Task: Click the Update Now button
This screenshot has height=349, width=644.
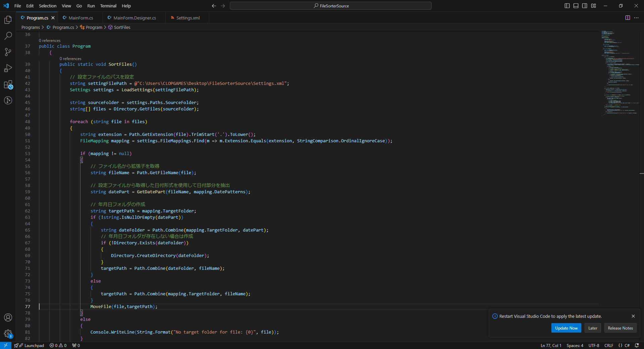Action: [x=566, y=328]
